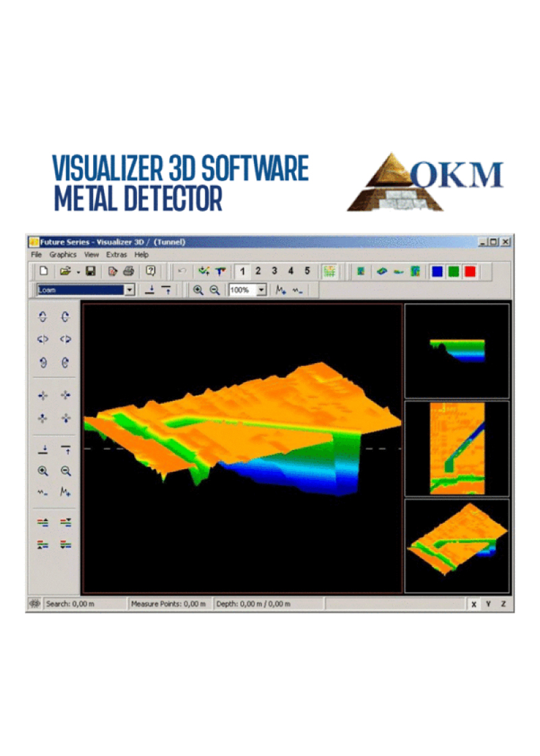
Task: Click the spin counter-clockwise icon in the side panel
Action: point(43,362)
